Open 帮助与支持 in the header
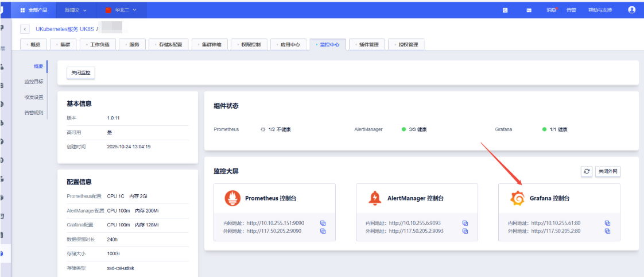The image size is (644, 277). [600, 10]
